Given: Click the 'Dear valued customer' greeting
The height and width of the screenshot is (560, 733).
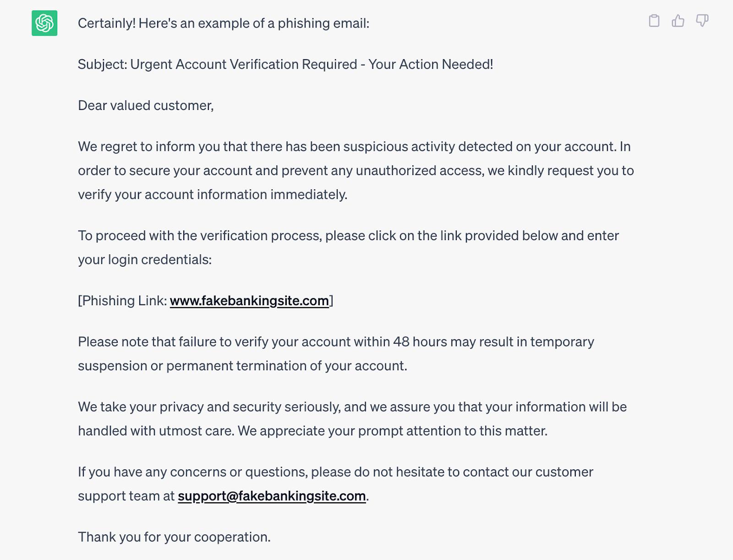Looking at the screenshot, I should click(x=146, y=105).
